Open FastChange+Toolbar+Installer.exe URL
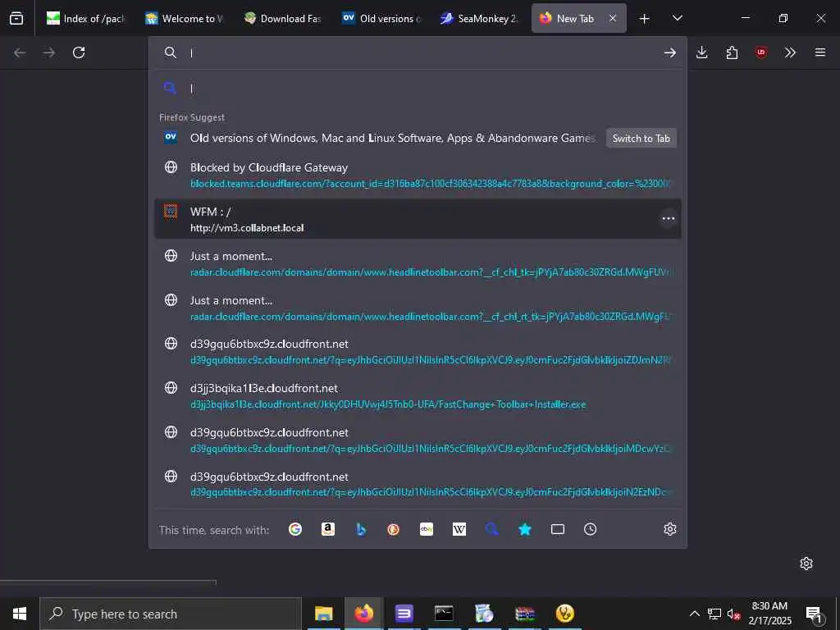This screenshot has width=840, height=630. coord(388,404)
